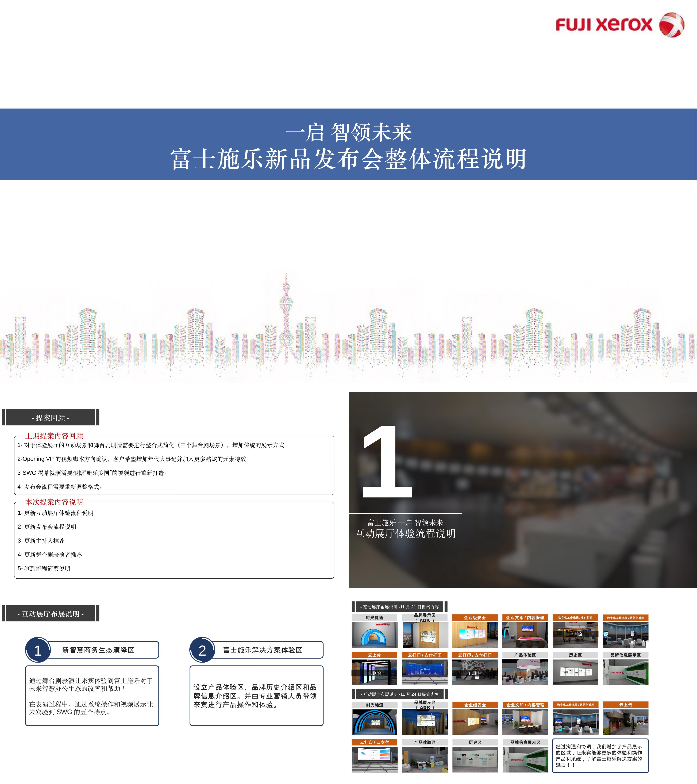Viewport: 697px width, 784px height.
Task: Click the line '4- 发布会流程需要重新调整格式'
Action: (x=60, y=487)
